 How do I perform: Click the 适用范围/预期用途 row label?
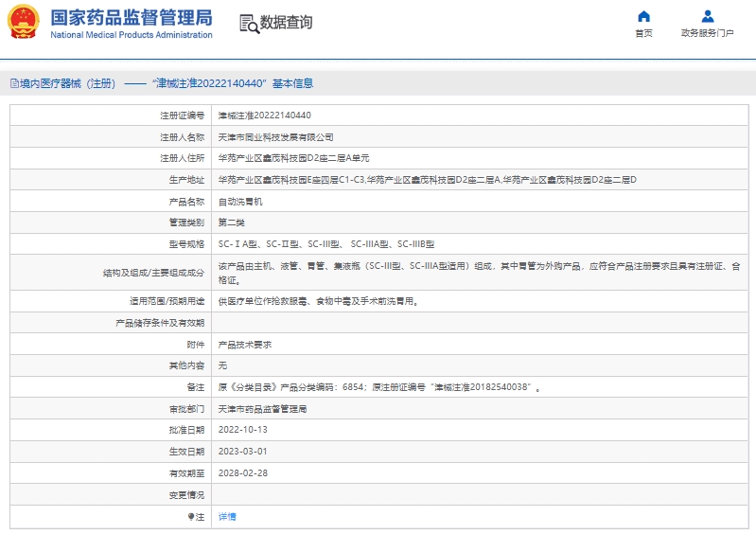click(167, 301)
